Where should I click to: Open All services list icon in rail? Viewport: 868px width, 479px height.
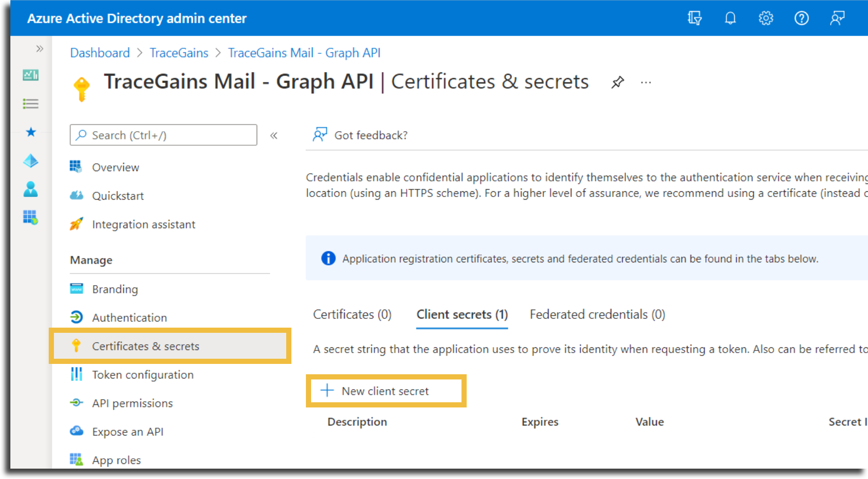(31, 104)
